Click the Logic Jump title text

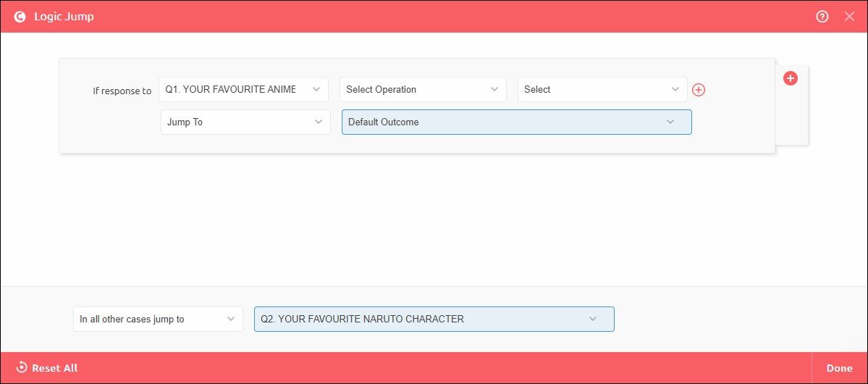click(64, 17)
